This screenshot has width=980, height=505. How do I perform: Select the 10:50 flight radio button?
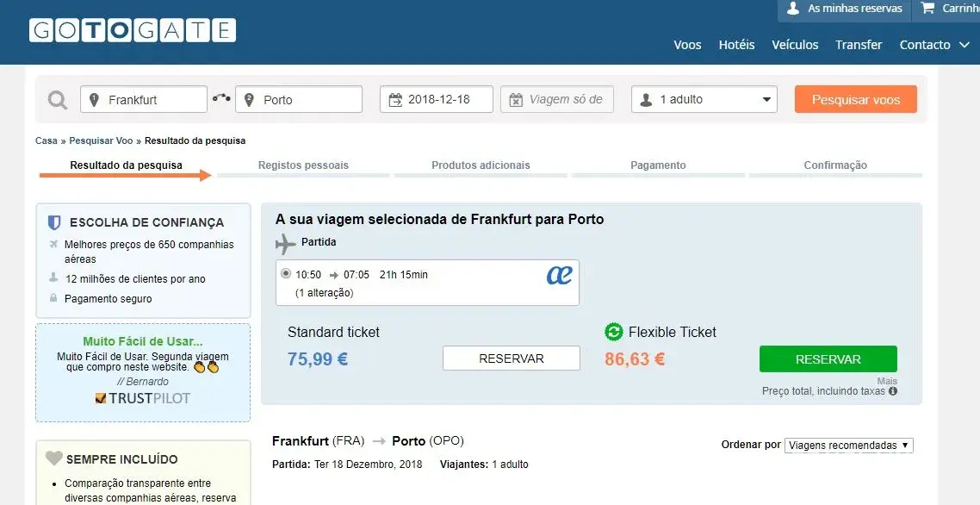[x=286, y=274]
